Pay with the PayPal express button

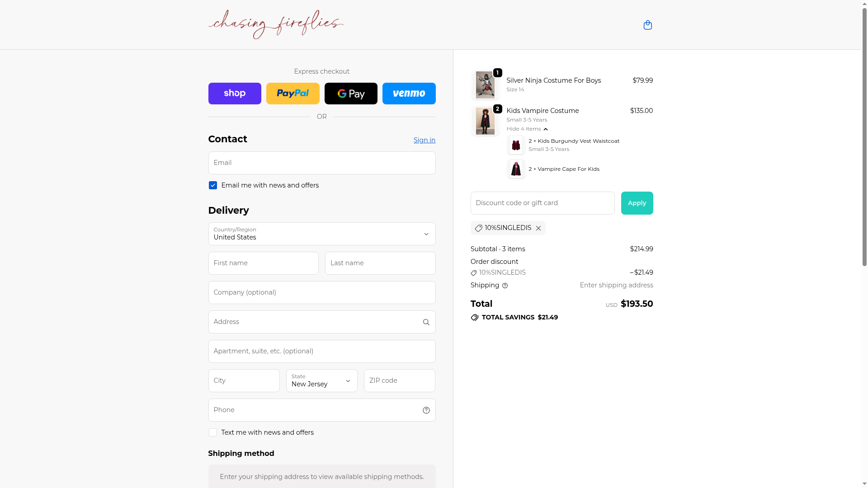point(292,94)
